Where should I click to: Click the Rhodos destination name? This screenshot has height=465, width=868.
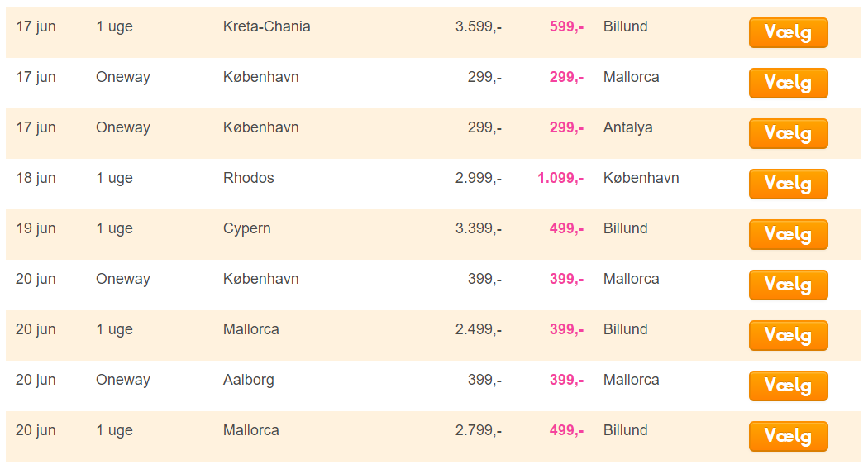(249, 178)
